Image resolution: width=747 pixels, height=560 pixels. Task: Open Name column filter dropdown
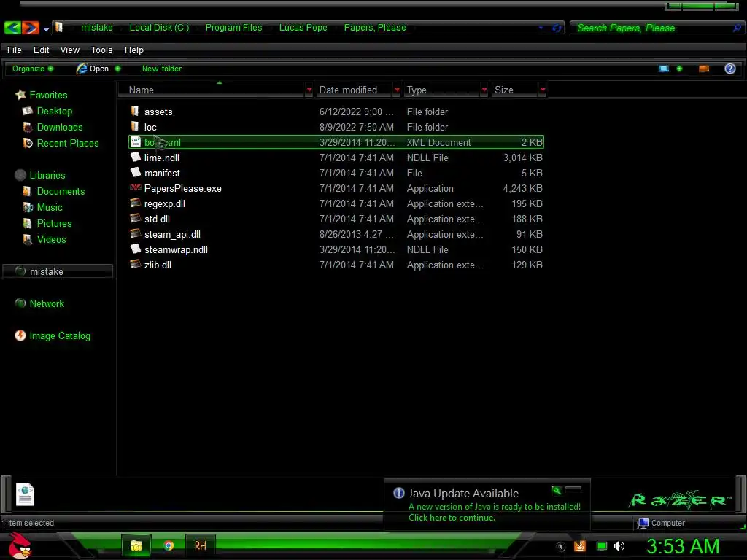point(309,90)
